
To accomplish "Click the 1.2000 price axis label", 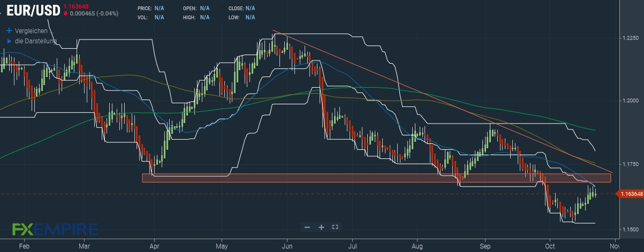I will click(630, 101).
